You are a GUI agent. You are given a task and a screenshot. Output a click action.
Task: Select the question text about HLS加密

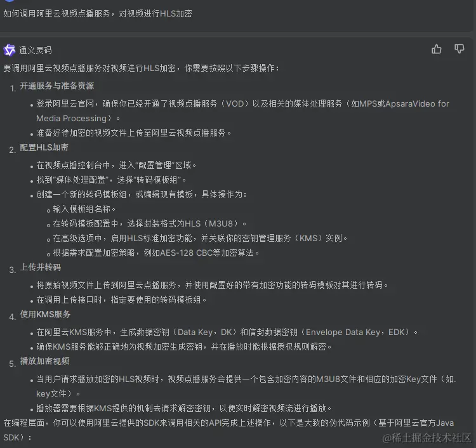tap(98, 14)
